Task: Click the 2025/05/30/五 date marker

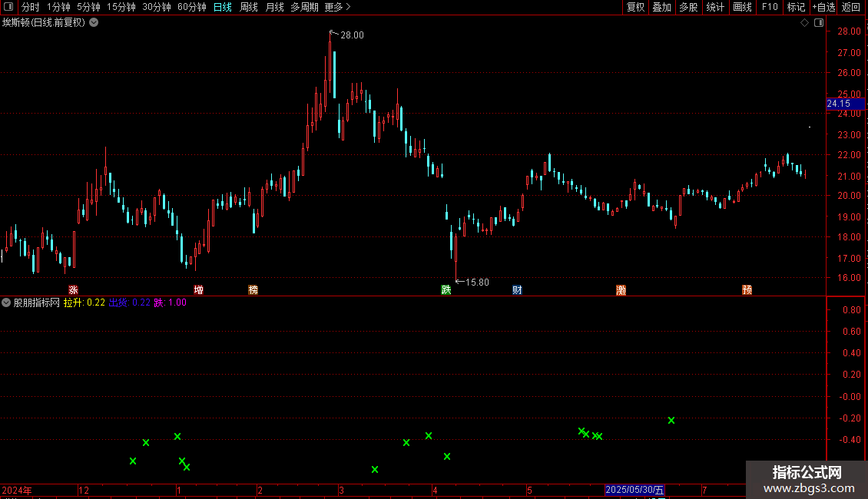Action: click(634, 490)
